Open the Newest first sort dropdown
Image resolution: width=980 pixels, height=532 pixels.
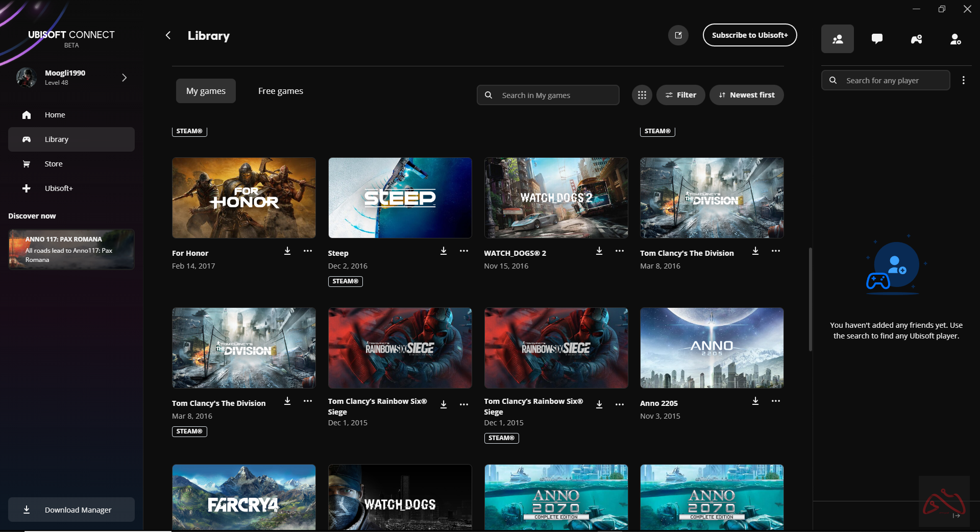pyautogui.click(x=746, y=95)
